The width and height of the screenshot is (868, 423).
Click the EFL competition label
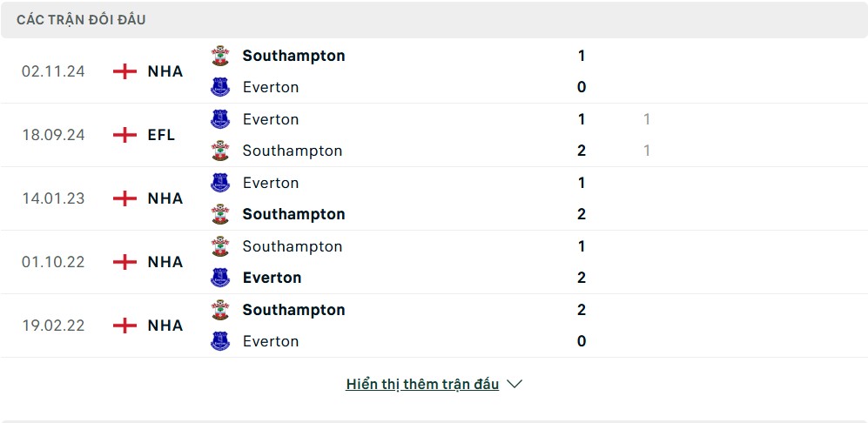click(x=161, y=135)
